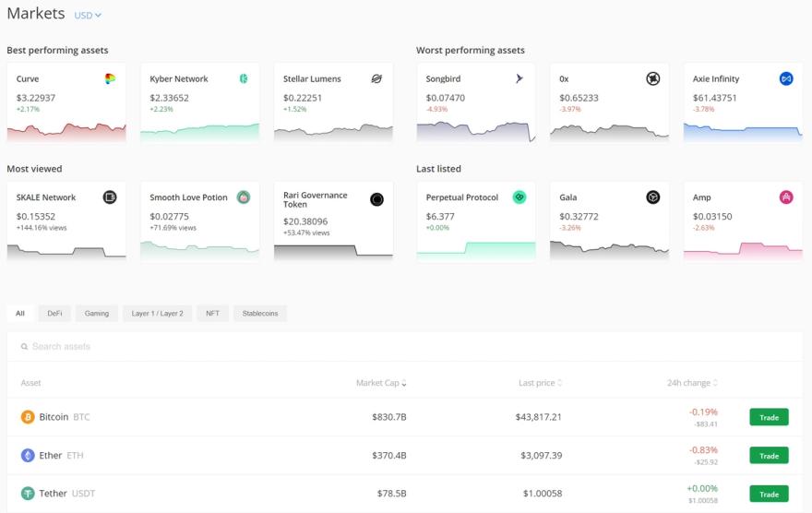
Task: Click the Tether coin icon
Action: click(x=28, y=494)
